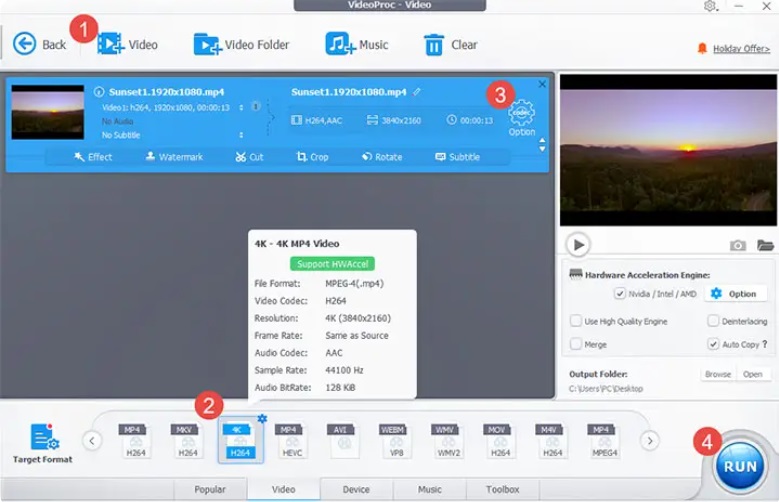
Task: Open snapshot folder icon below preview
Action: (x=765, y=245)
